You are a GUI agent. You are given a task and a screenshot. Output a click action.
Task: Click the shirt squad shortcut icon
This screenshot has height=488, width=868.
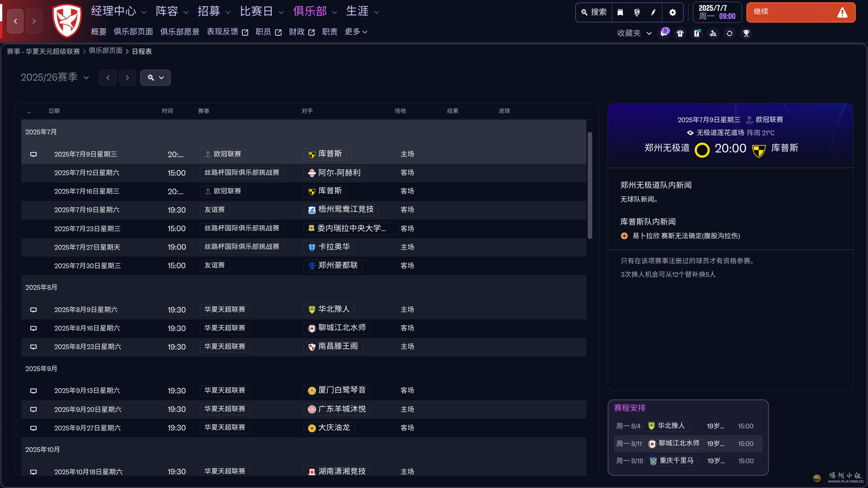pos(680,33)
